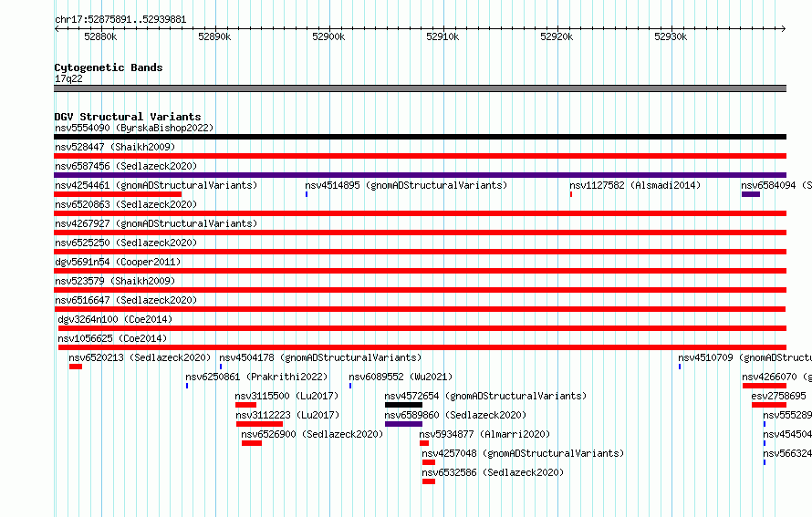Open nsv4257048 gnomAD variant label

[523, 453]
